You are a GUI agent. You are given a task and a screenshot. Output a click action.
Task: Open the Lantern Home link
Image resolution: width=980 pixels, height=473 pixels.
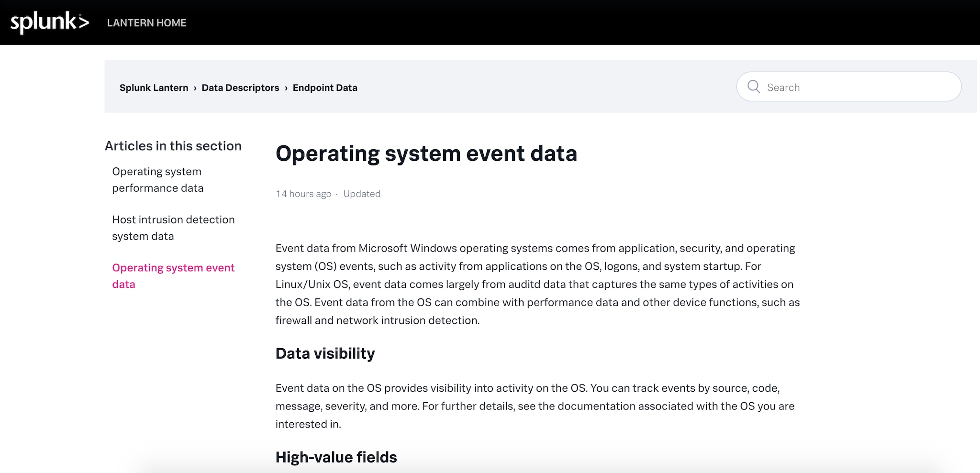tap(146, 23)
